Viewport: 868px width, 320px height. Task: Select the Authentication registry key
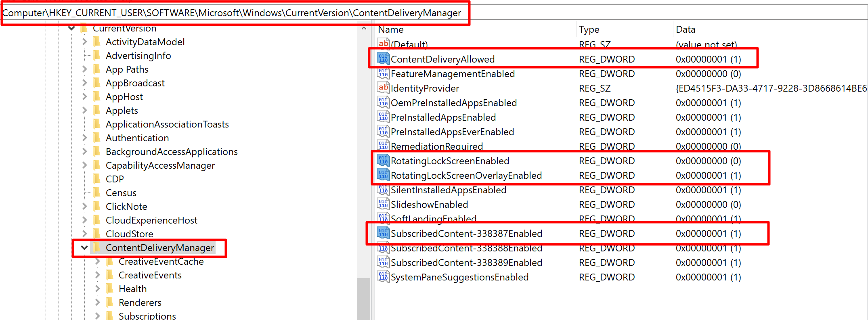(137, 138)
